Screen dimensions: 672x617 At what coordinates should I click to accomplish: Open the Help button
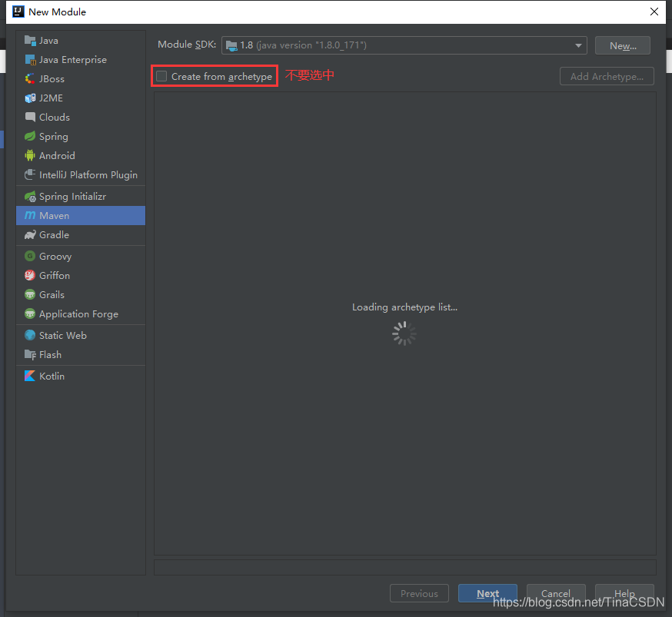coord(624,593)
